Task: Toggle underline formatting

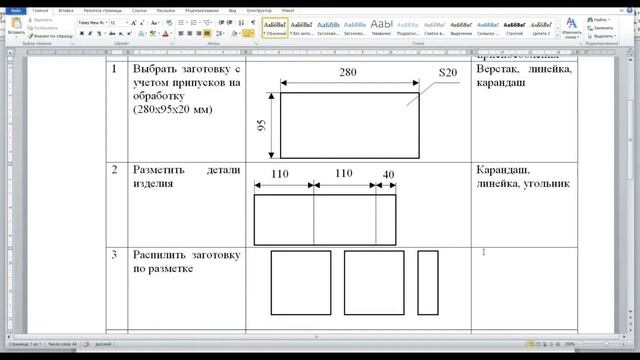Action: pyautogui.click(x=99, y=33)
